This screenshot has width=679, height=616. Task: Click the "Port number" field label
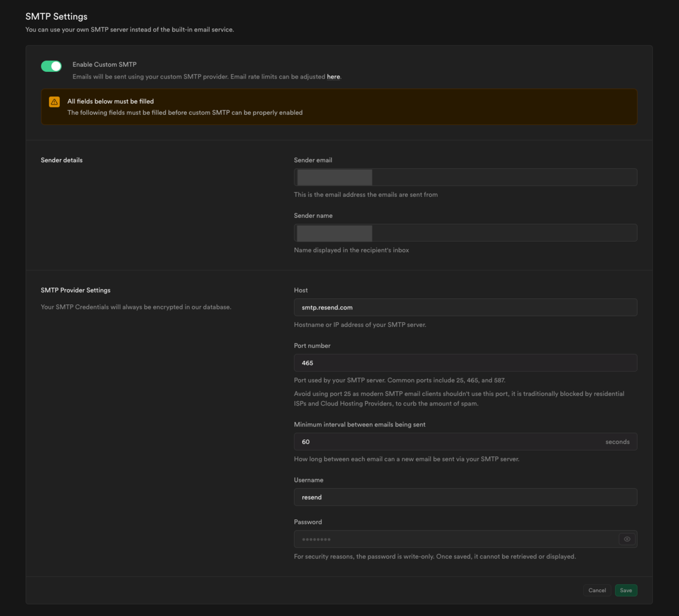point(312,346)
